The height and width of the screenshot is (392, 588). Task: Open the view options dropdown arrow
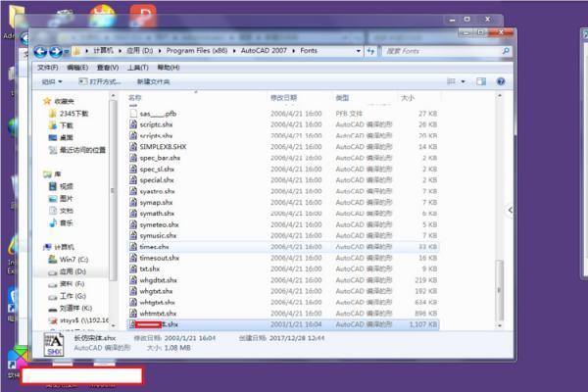click(464, 81)
